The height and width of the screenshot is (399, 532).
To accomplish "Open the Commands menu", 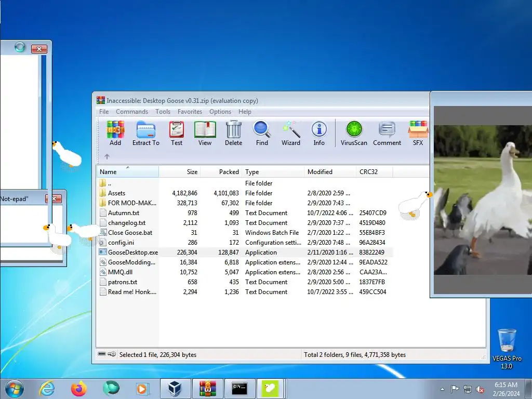I will click(132, 112).
